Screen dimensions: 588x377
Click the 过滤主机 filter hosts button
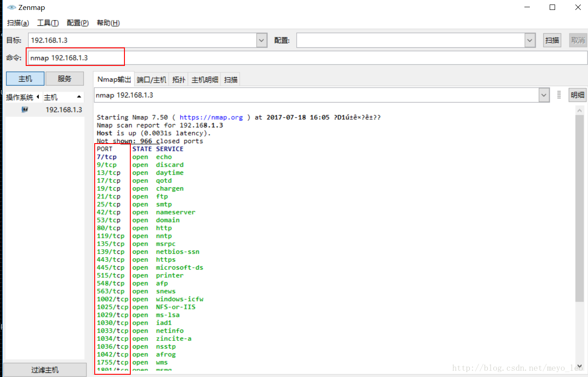tap(45, 370)
